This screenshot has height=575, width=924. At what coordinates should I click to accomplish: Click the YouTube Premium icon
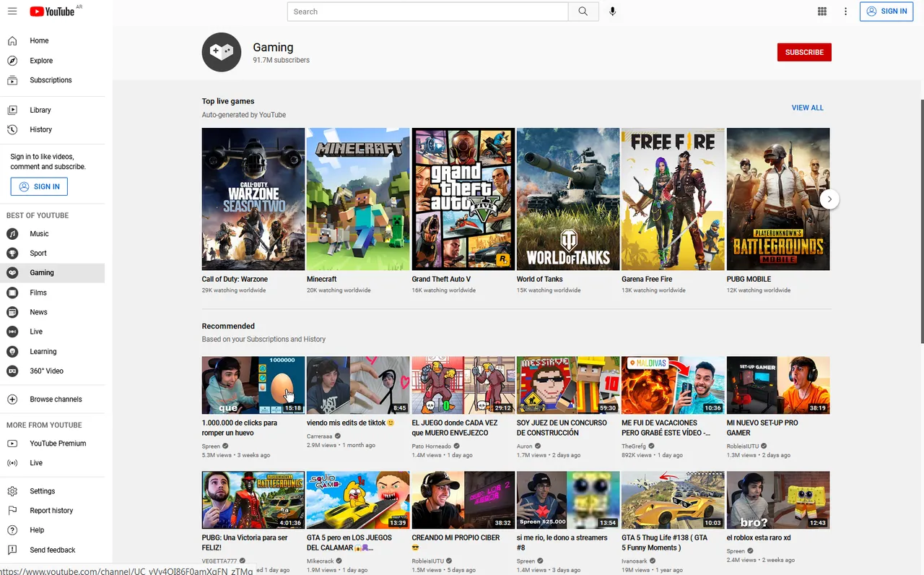point(12,444)
